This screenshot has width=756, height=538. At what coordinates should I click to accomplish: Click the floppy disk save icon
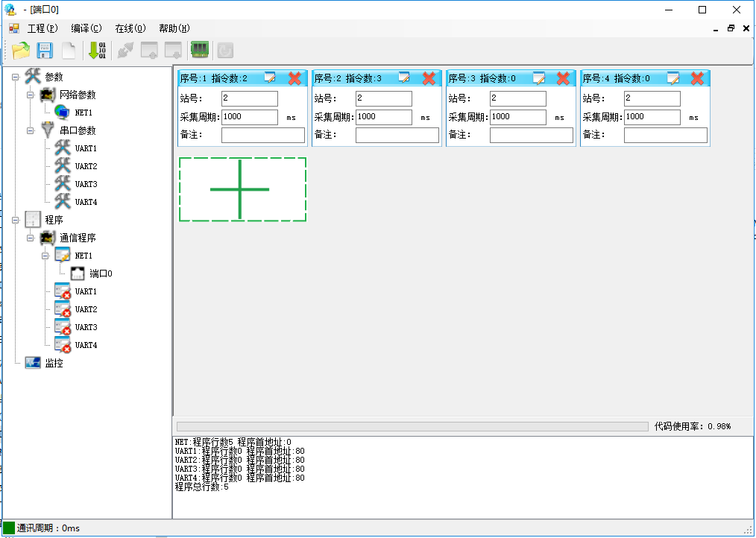[45, 51]
